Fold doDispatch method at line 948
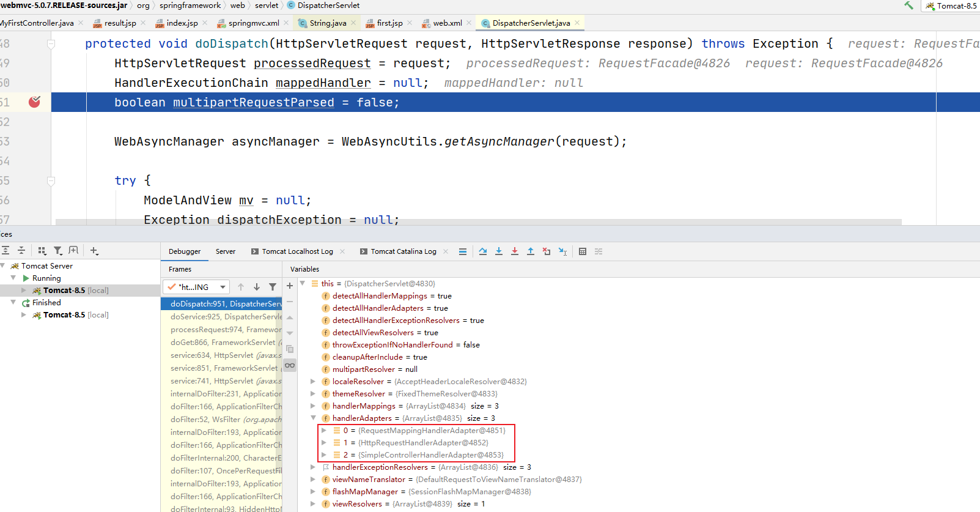 51,44
